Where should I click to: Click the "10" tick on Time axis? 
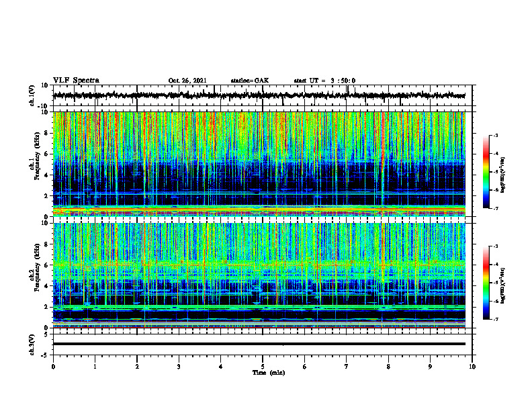point(472,367)
